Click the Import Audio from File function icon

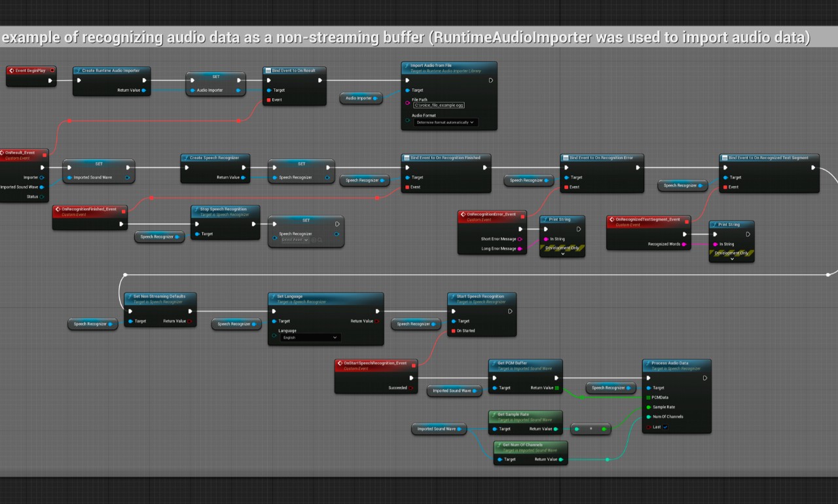tap(407, 65)
